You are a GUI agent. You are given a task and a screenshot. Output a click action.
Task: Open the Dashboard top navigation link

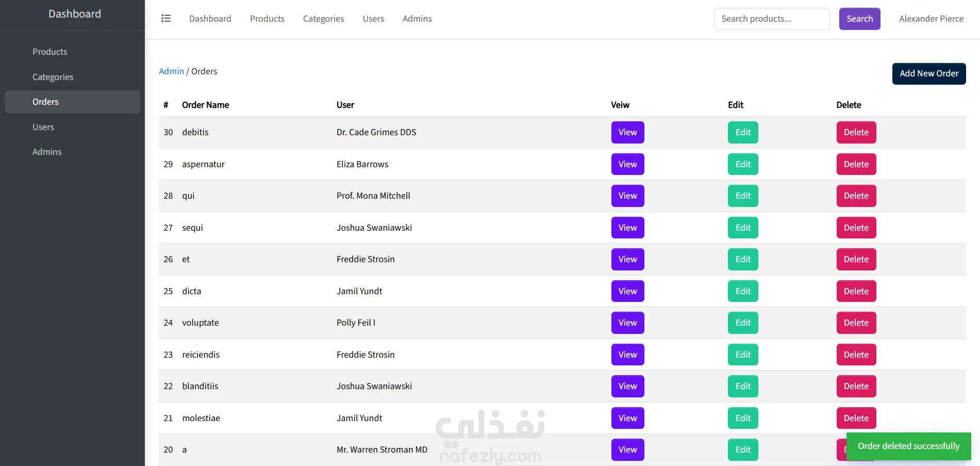click(210, 19)
